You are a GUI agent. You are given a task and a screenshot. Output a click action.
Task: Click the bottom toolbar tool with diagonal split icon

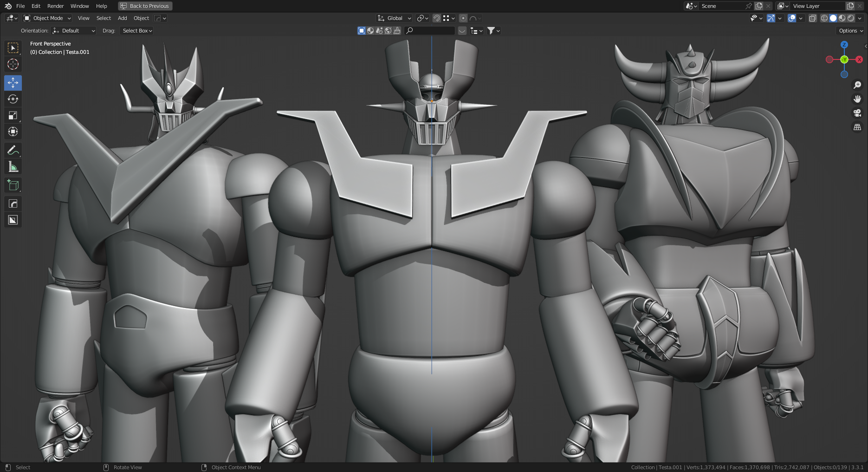tap(13, 220)
